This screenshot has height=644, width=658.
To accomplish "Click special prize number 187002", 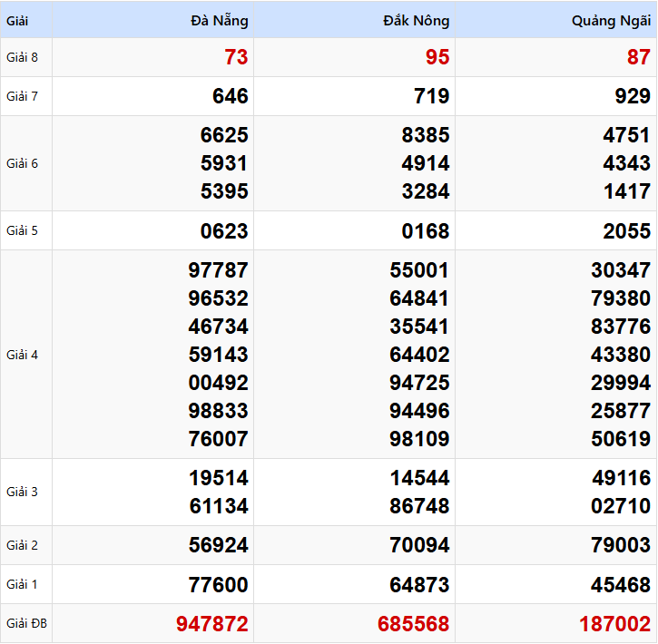I will 615,623.
